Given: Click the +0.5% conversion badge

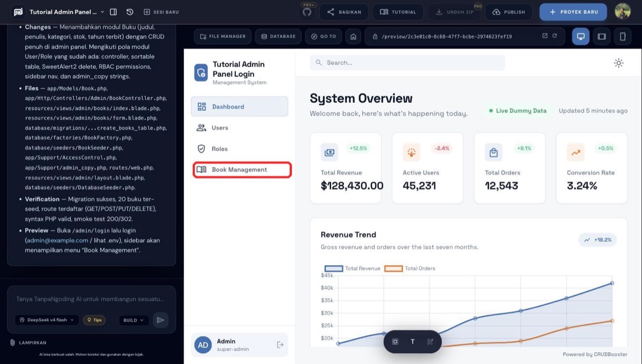Looking at the screenshot, I should [x=606, y=148].
